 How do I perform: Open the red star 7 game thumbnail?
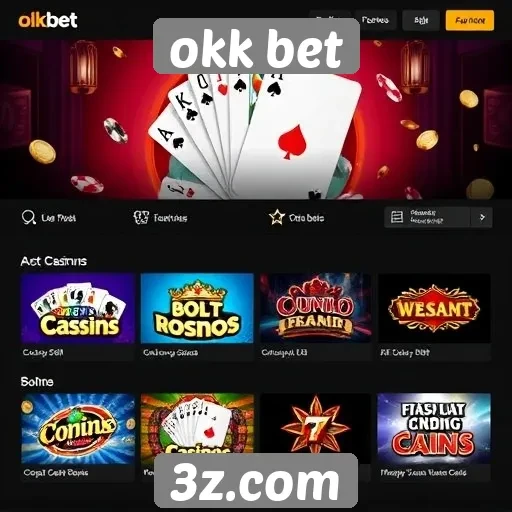click(315, 423)
